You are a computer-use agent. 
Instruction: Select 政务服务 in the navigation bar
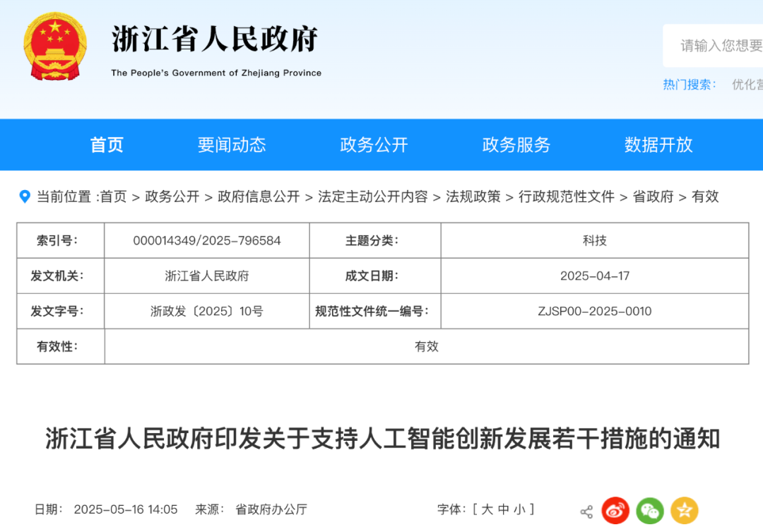pos(516,145)
